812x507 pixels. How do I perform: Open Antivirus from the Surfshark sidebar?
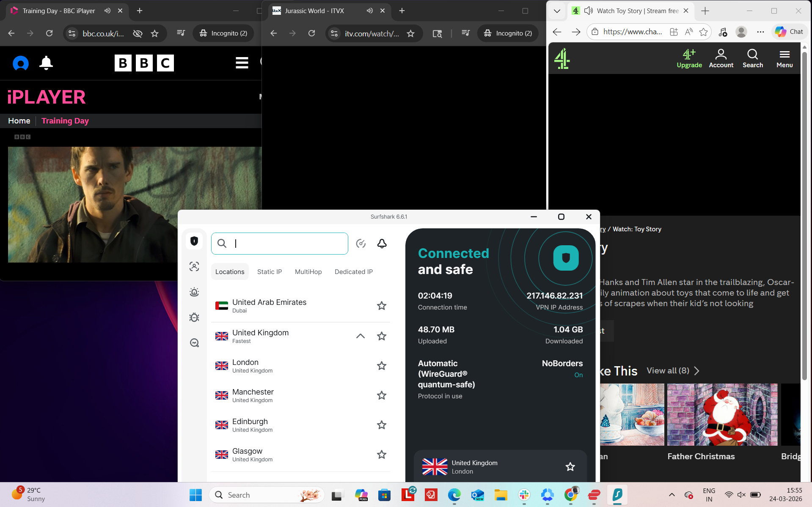[x=194, y=317]
